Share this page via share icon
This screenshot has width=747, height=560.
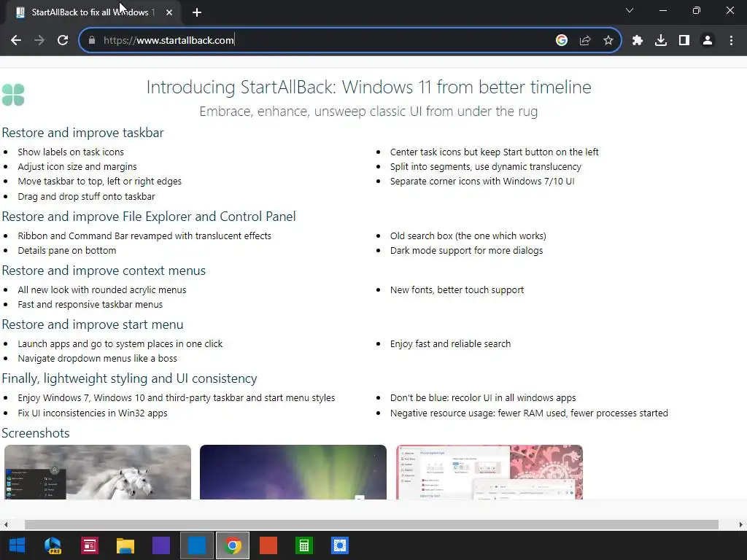585,41
